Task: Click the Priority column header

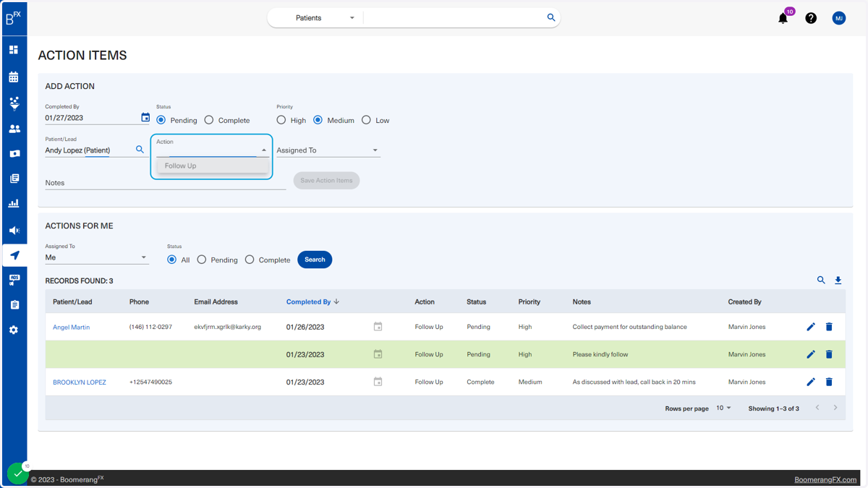Action: tap(529, 301)
